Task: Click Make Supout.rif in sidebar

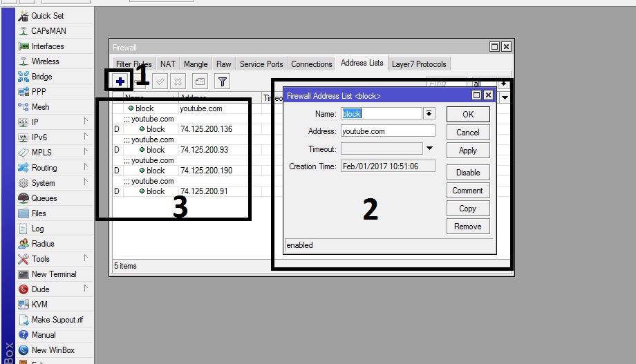Action: (55, 320)
